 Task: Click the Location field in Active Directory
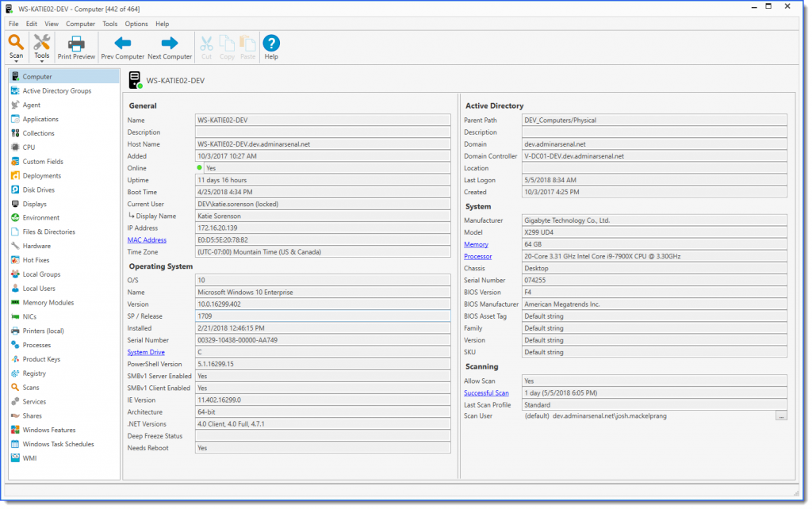point(654,168)
